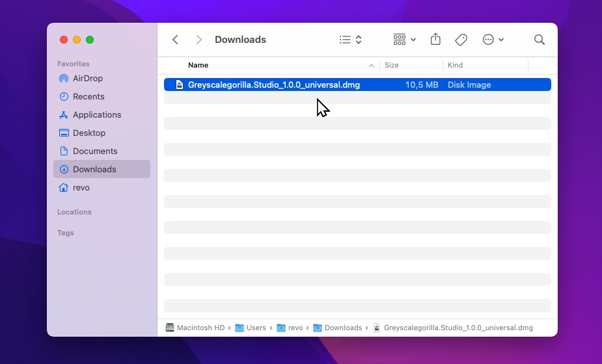Screen dimensions: 602x364
Task: Click the Share toolbar icon
Action: coord(435,39)
